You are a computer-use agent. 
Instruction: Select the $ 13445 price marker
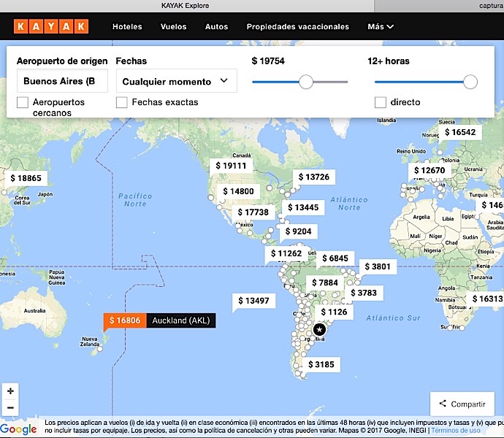click(x=303, y=207)
